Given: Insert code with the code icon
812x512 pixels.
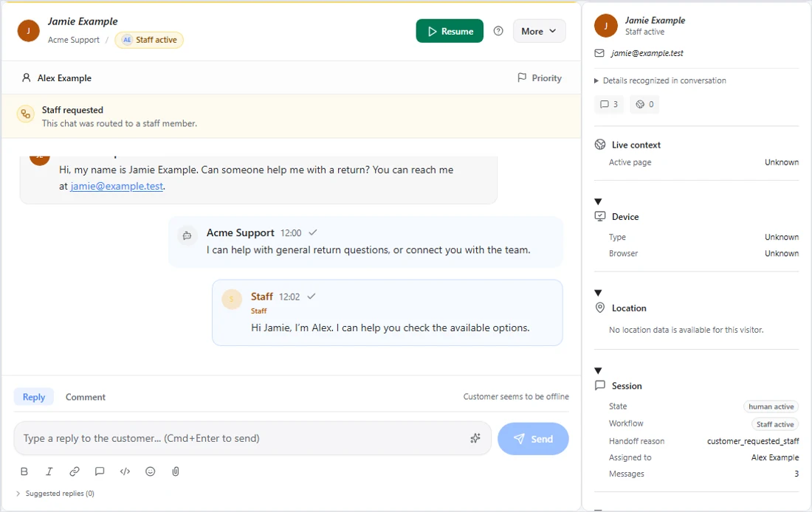Looking at the screenshot, I should click(x=125, y=471).
